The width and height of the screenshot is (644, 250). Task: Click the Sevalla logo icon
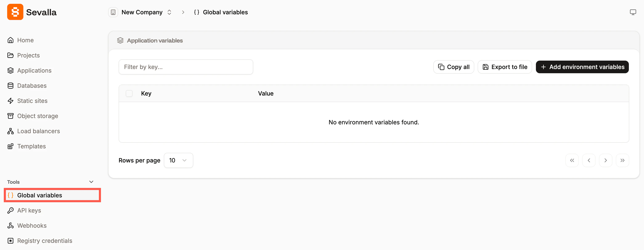point(15,12)
